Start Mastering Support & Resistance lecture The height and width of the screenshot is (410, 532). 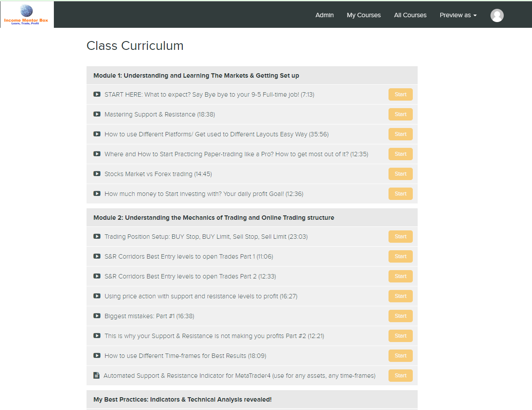(x=400, y=114)
